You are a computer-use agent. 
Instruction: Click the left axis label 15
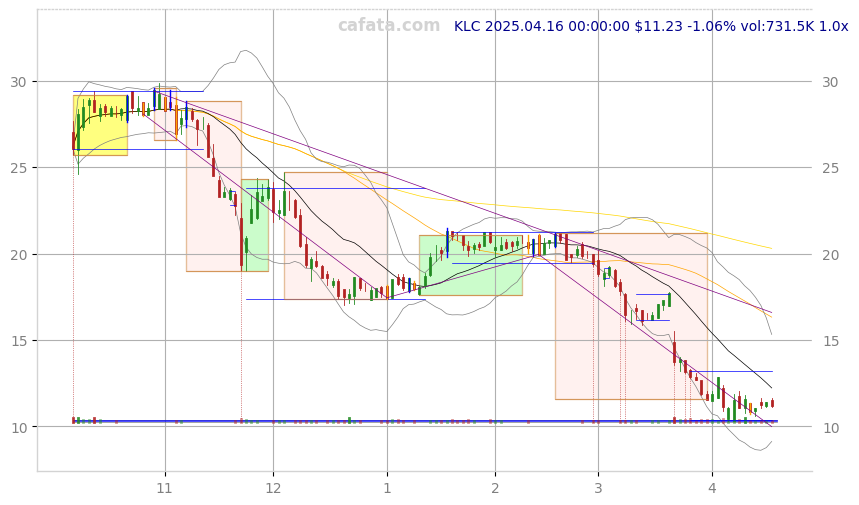click(x=19, y=341)
